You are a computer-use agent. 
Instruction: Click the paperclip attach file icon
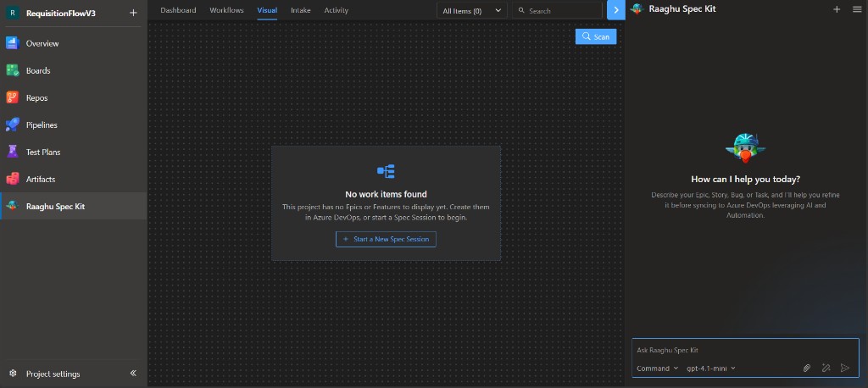pos(807,368)
